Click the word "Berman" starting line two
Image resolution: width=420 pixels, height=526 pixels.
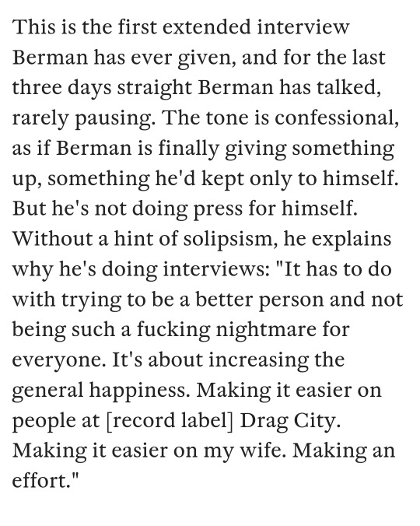(x=50, y=58)
